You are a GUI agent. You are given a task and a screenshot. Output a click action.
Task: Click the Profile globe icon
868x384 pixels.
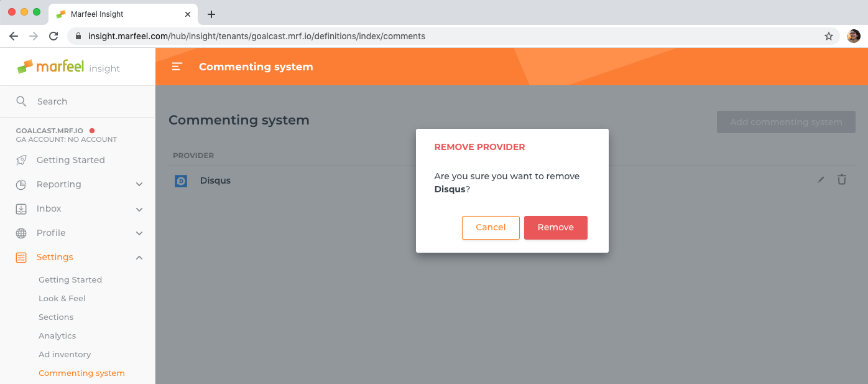pos(21,233)
